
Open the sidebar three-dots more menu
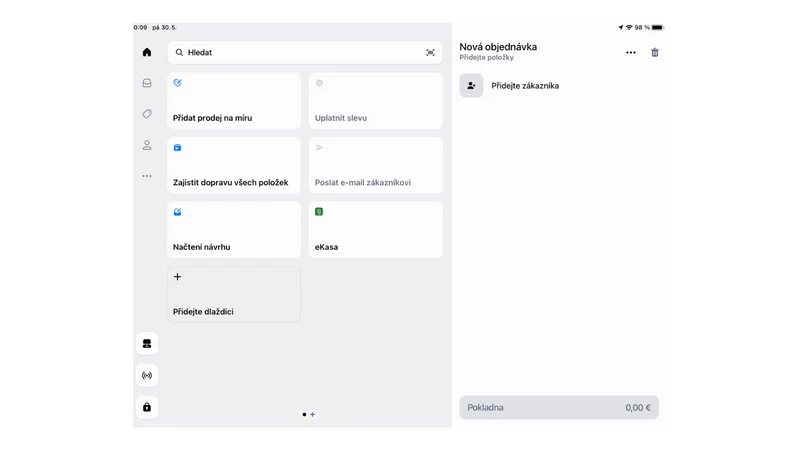(x=147, y=176)
